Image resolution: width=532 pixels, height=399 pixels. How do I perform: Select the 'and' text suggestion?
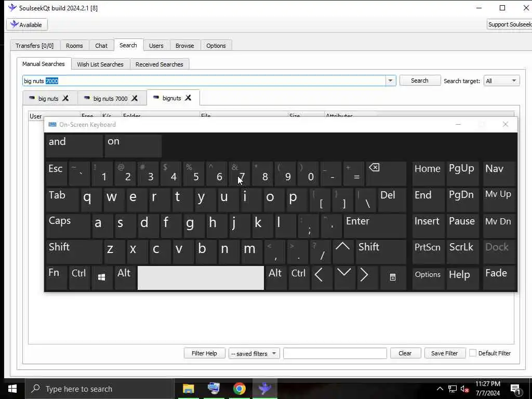(74, 145)
